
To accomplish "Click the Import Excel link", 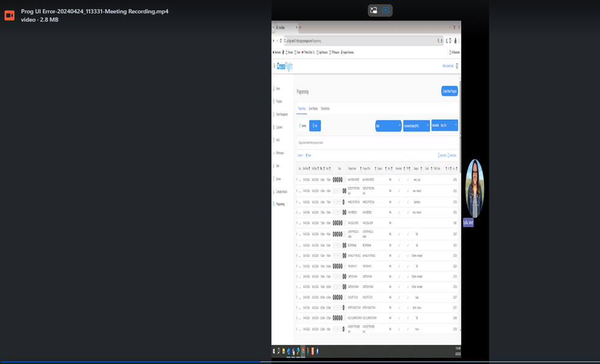I will 452,156.
